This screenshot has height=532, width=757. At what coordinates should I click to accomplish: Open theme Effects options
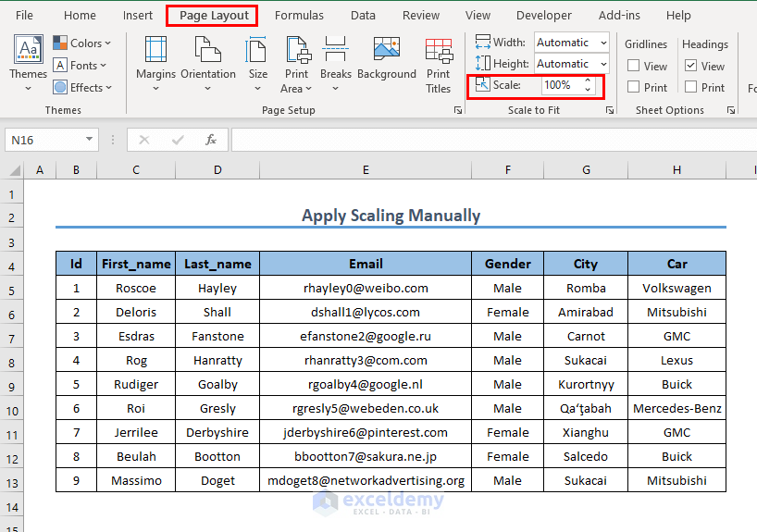(x=82, y=88)
